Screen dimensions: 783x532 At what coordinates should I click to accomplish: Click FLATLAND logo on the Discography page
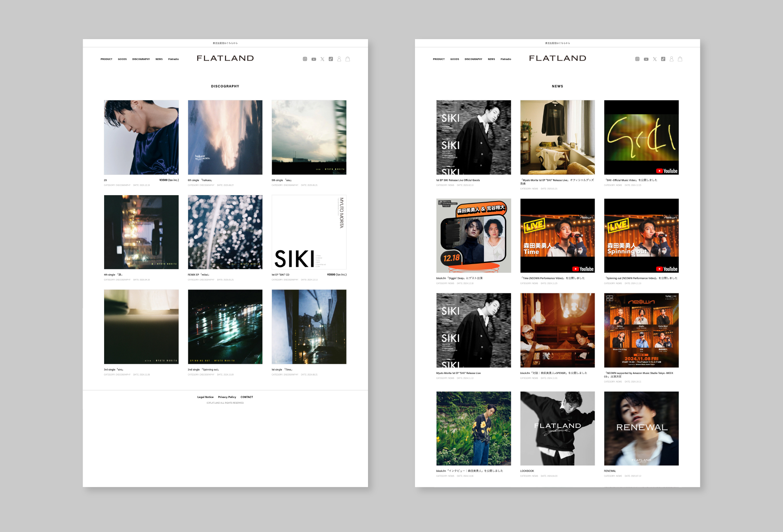pyautogui.click(x=225, y=58)
